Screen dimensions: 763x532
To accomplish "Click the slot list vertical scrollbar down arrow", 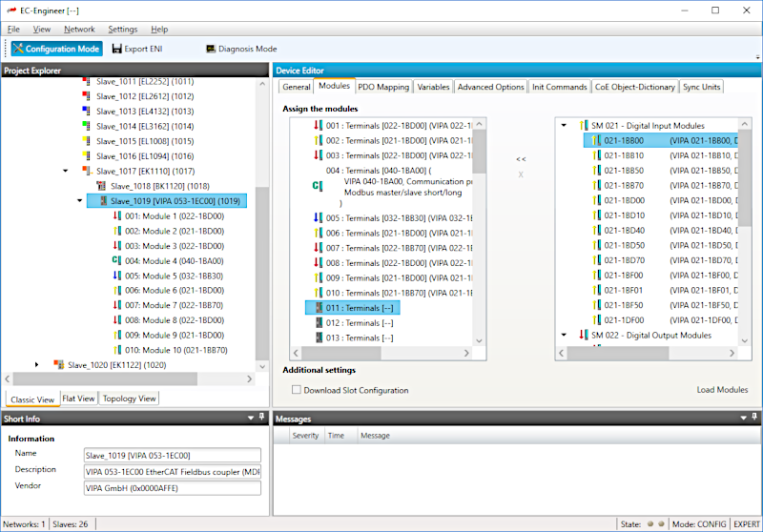I will click(479, 341).
